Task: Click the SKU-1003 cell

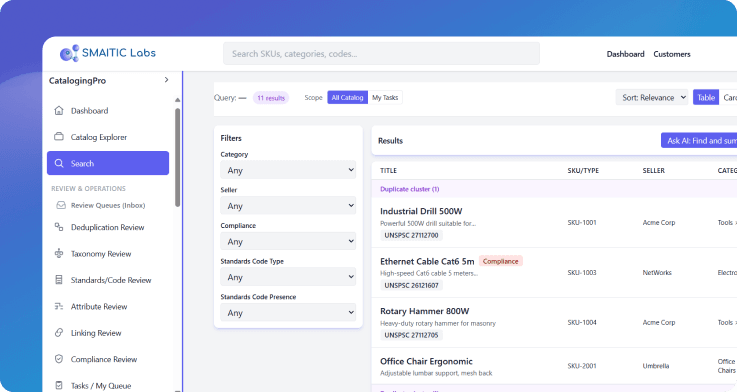Action: click(582, 273)
